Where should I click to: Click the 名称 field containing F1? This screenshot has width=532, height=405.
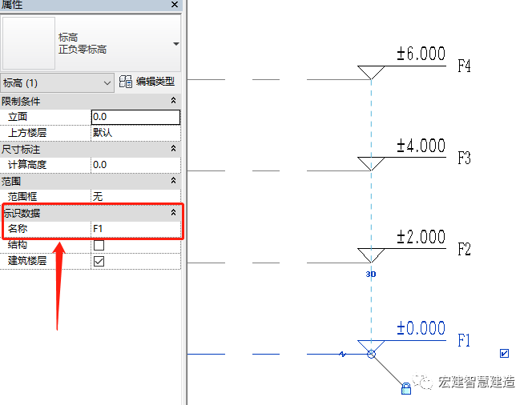(x=135, y=229)
